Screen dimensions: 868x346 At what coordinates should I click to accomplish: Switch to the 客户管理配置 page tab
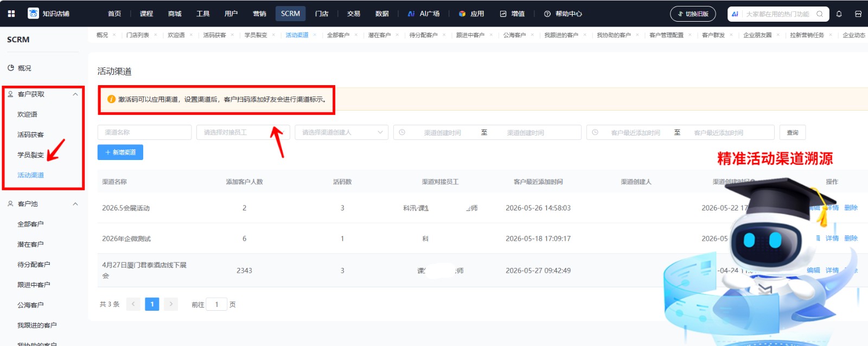click(666, 35)
